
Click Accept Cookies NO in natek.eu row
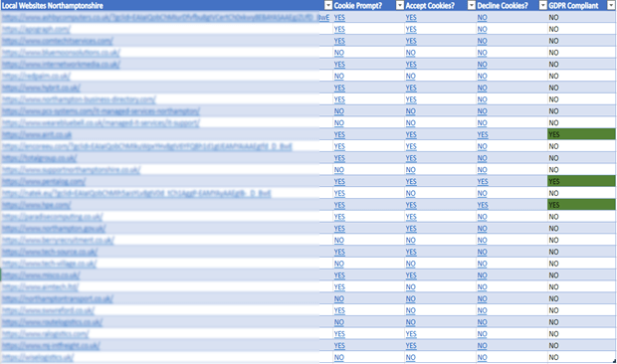click(410, 193)
